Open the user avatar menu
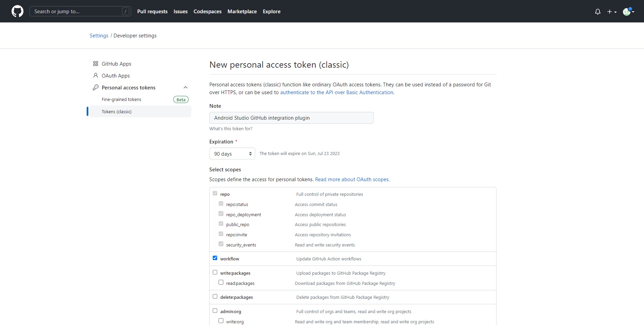This screenshot has width=644, height=325. click(x=628, y=12)
